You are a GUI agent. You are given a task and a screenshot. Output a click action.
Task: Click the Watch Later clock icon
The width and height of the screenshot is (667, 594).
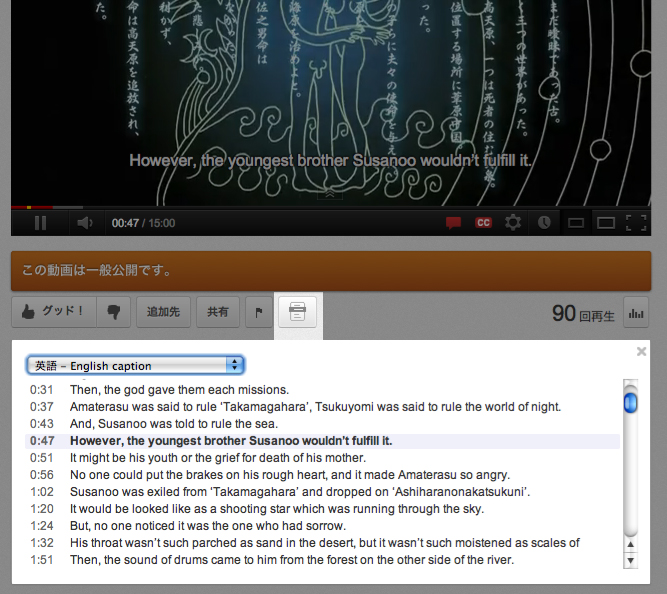(x=544, y=223)
